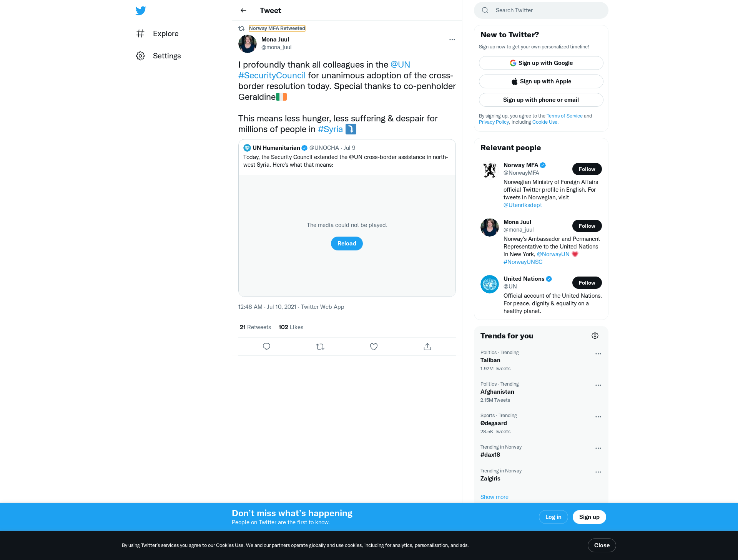Open more options for Taliban trend
This screenshot has height=560, width=738.
click(x=598, y=354)
